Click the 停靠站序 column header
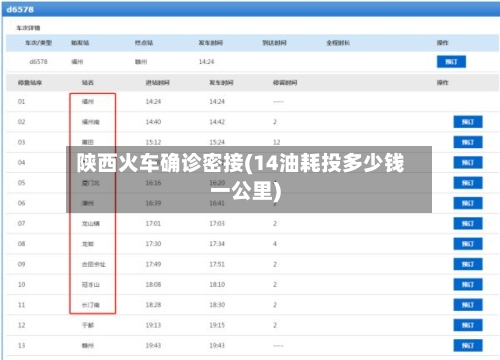The image size is (500, 360). coord(30,83)
